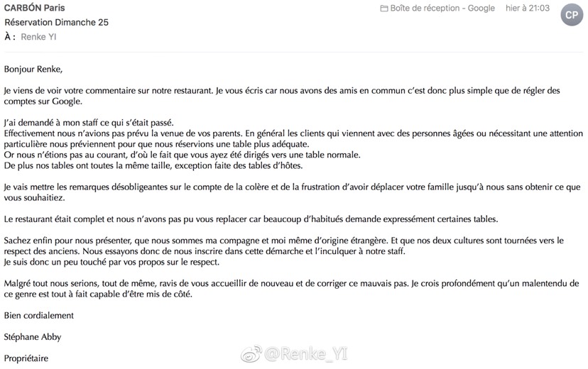Select the recipient Renke YI
This screenshot has width=588, height=369.
pos(38,37)
